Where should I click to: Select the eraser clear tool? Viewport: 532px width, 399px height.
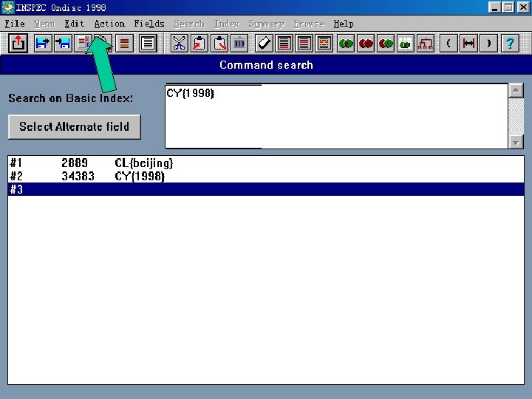click(264, 44)
